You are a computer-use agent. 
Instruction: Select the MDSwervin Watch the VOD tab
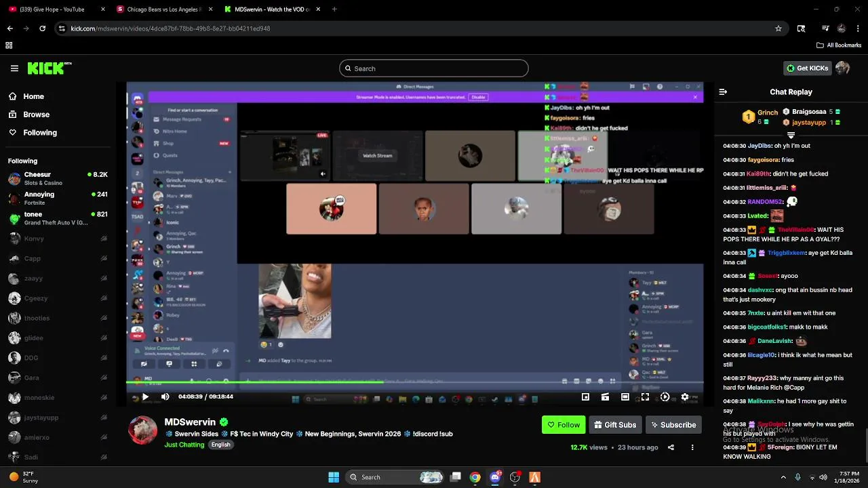(273, 9)
